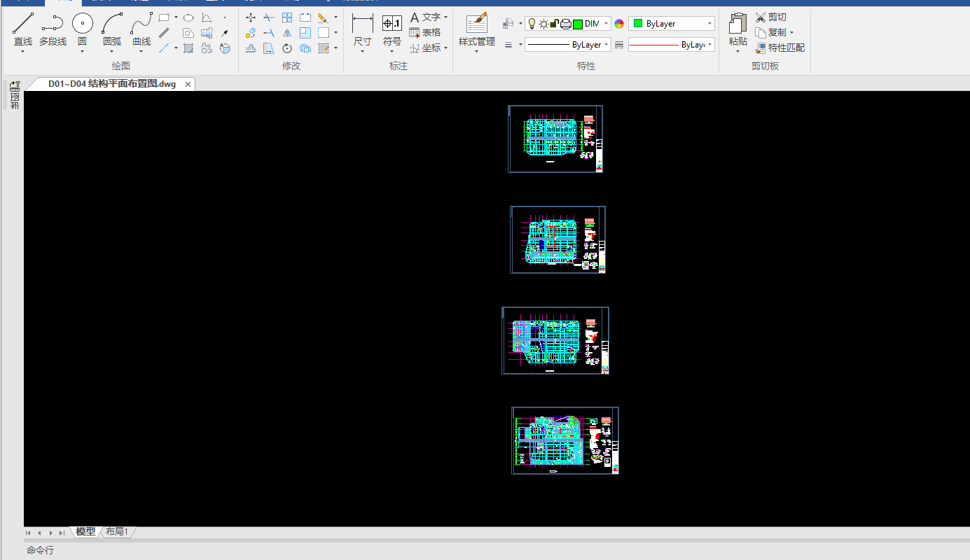970x560 pixels.
Task: Click the point draw tool
Action: pyautogui.click(x=225, y=17)
